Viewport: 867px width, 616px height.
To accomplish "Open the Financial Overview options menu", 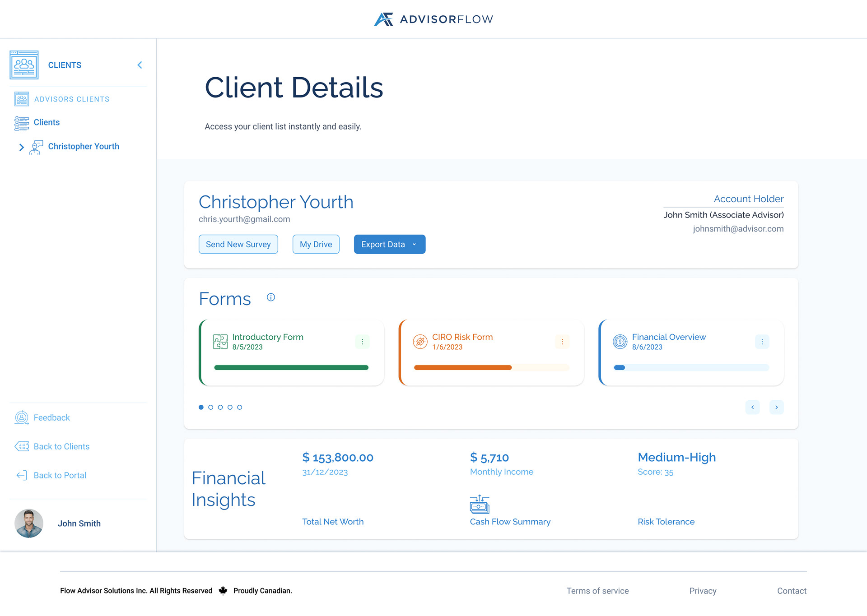I will tap(762, 342).
